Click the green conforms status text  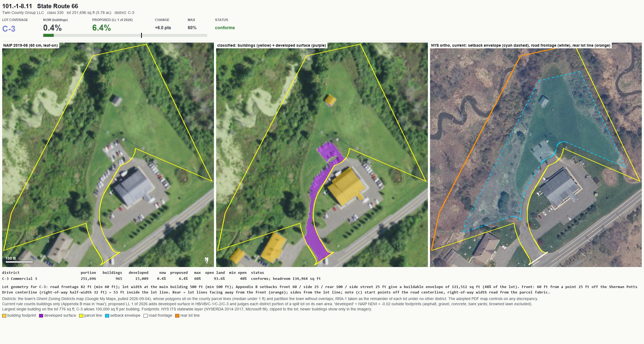[x=225, y=28]
